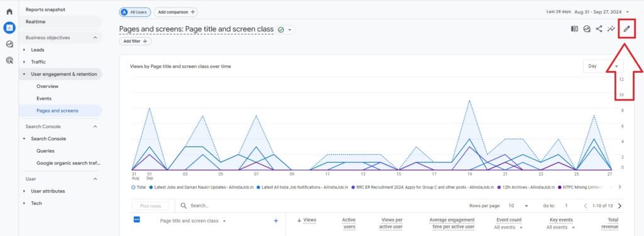Viewport: 644px width, 236px height.
Task: Toggle the select-all rows checkbox in table
Action: [137, 220]
